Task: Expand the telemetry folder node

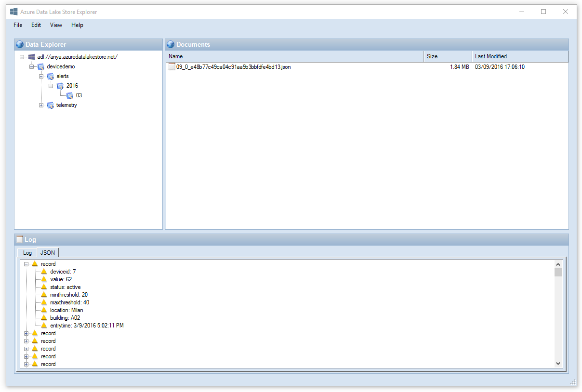Action: click(x=41, y=105)
